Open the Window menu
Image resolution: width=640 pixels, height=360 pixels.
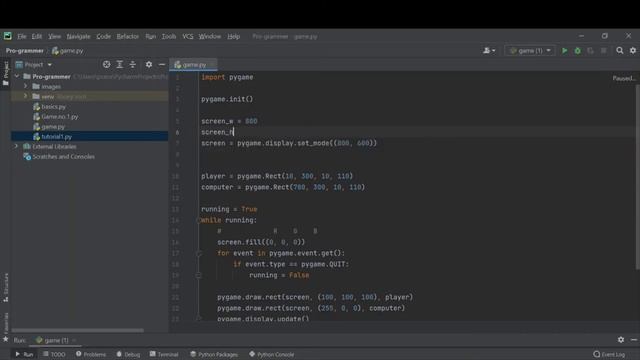(x=210, y=36)
